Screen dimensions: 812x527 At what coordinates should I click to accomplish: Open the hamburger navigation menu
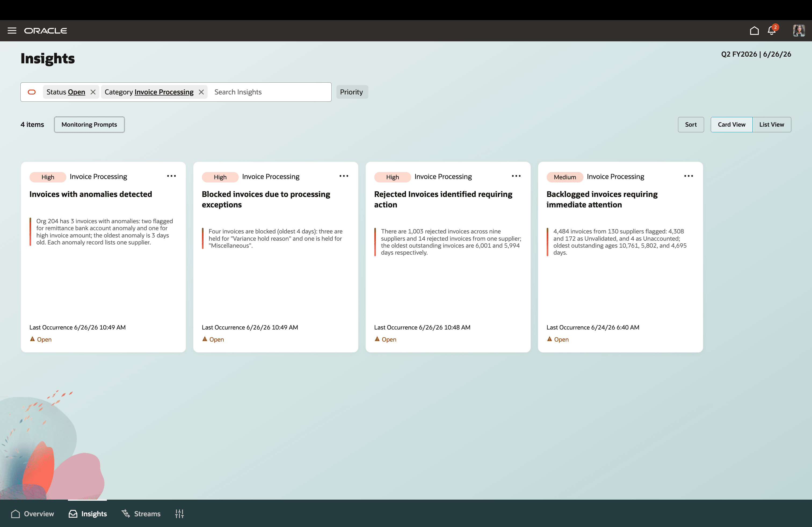(x=12, y=31)
